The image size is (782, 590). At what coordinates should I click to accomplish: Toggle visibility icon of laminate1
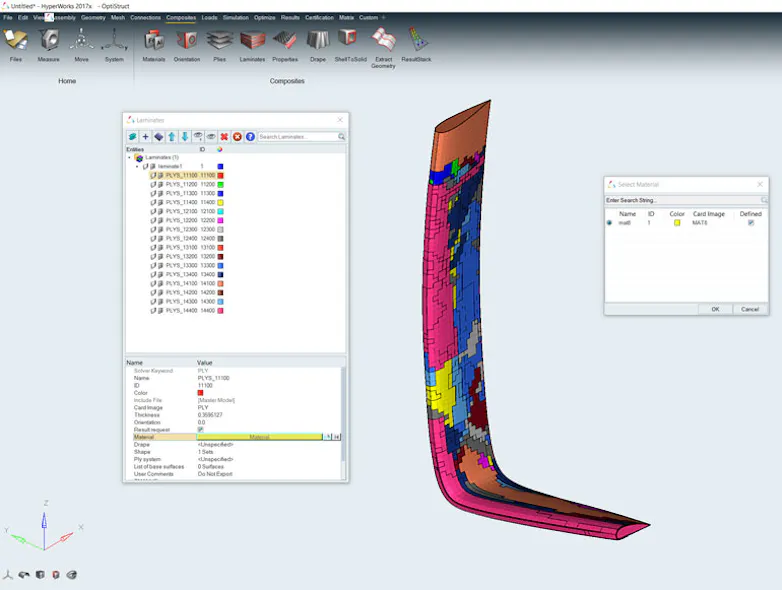tap(145, 167)
